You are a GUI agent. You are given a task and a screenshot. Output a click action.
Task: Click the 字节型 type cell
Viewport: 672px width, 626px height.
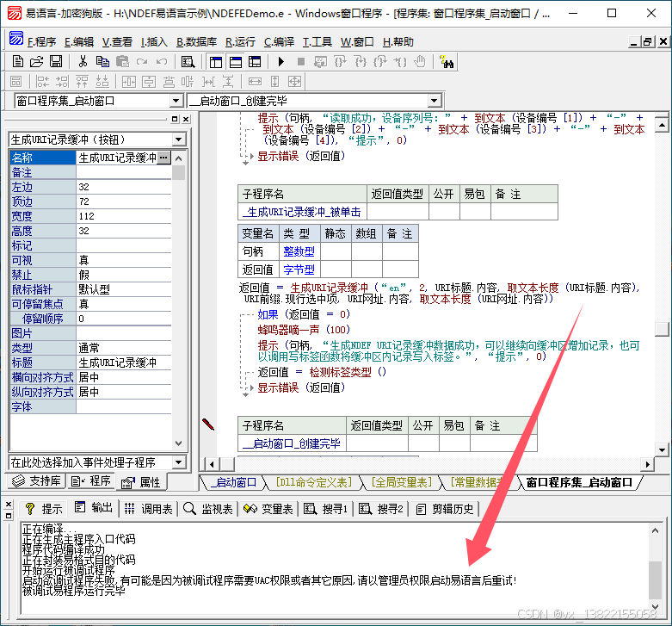299,270
